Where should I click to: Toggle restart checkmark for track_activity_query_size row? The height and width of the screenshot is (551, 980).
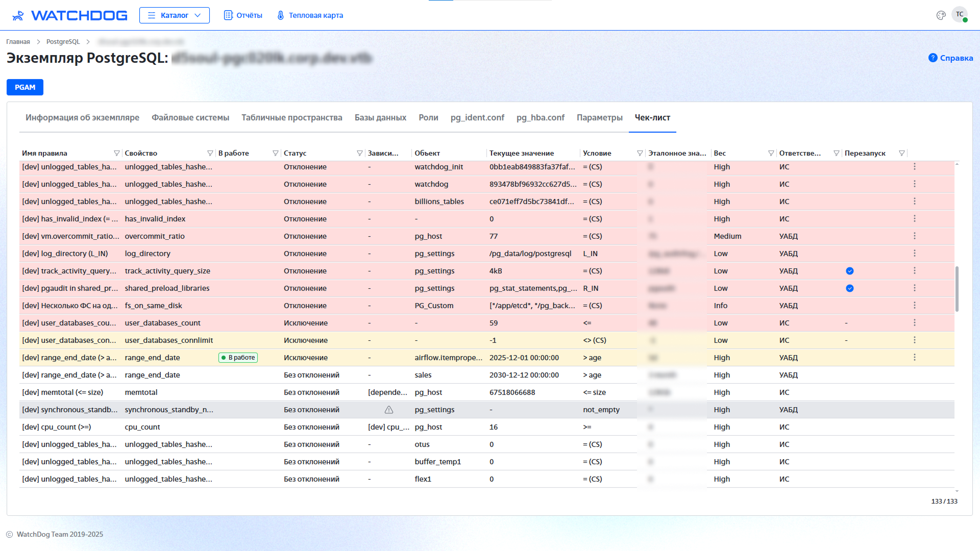849,271
